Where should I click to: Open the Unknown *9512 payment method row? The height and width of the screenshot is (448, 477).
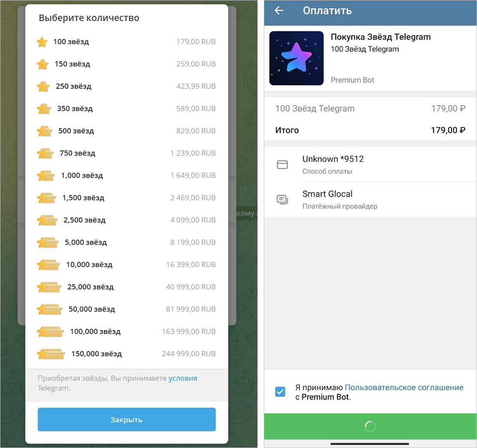pos(370,165)
